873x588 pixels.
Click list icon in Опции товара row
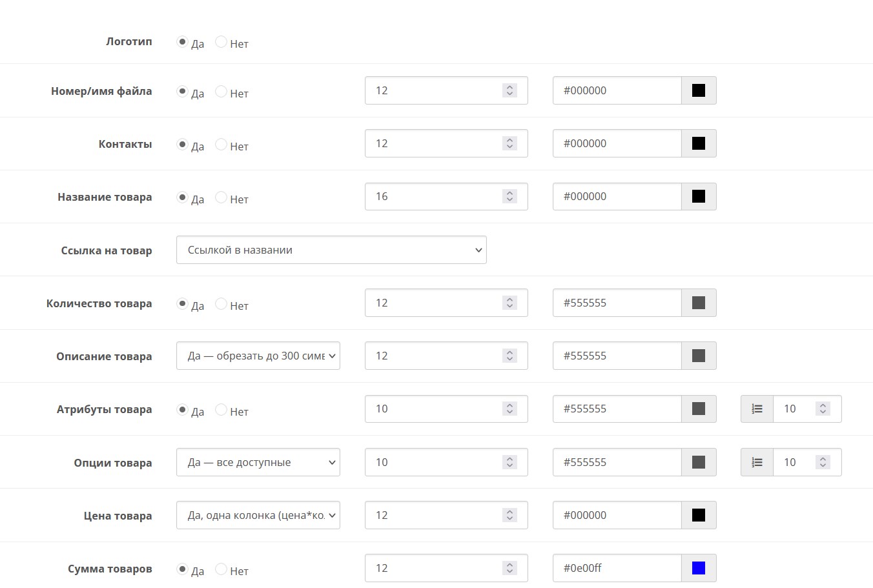pos(757,463)
